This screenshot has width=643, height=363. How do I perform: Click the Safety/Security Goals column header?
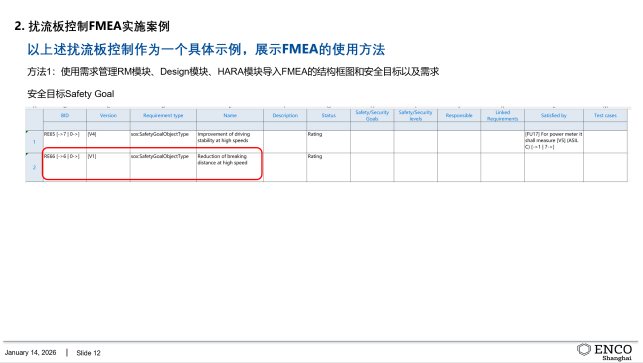(x=372, y=115)
